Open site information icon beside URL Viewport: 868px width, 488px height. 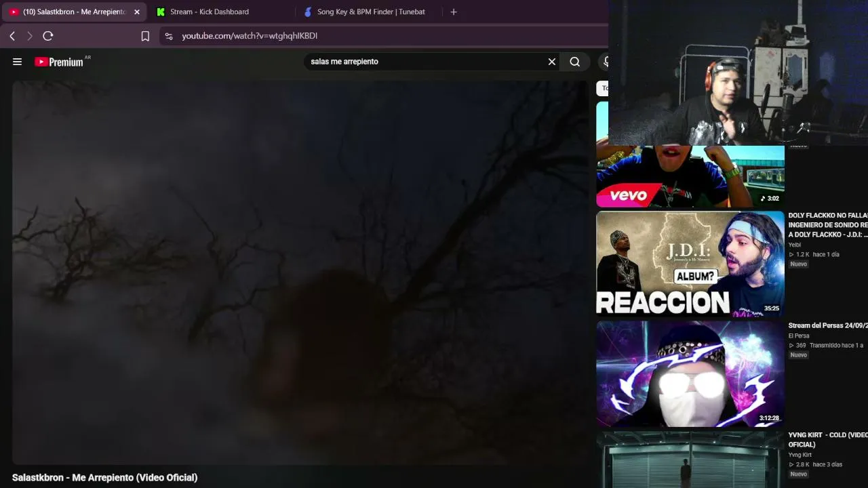169,36
